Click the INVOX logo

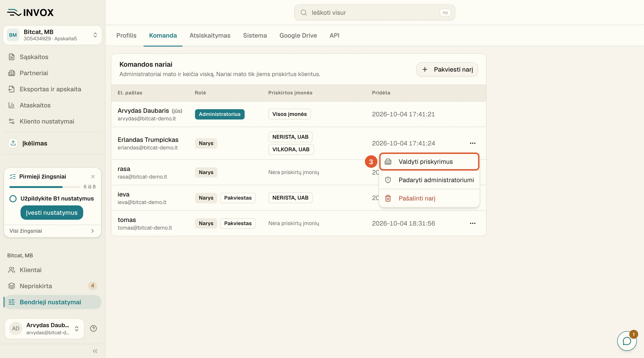click(30, 13)
